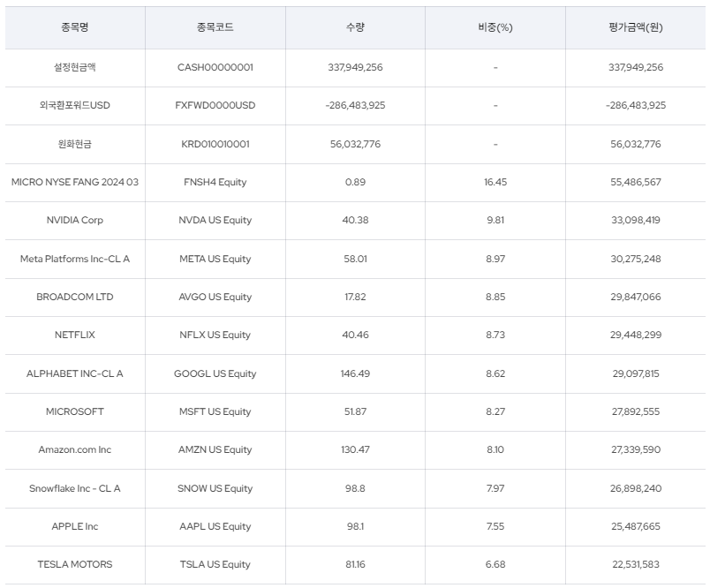Viewport: 710px width, 588px height.
Task: Click weight value 16.45
Action: (495, 182)
